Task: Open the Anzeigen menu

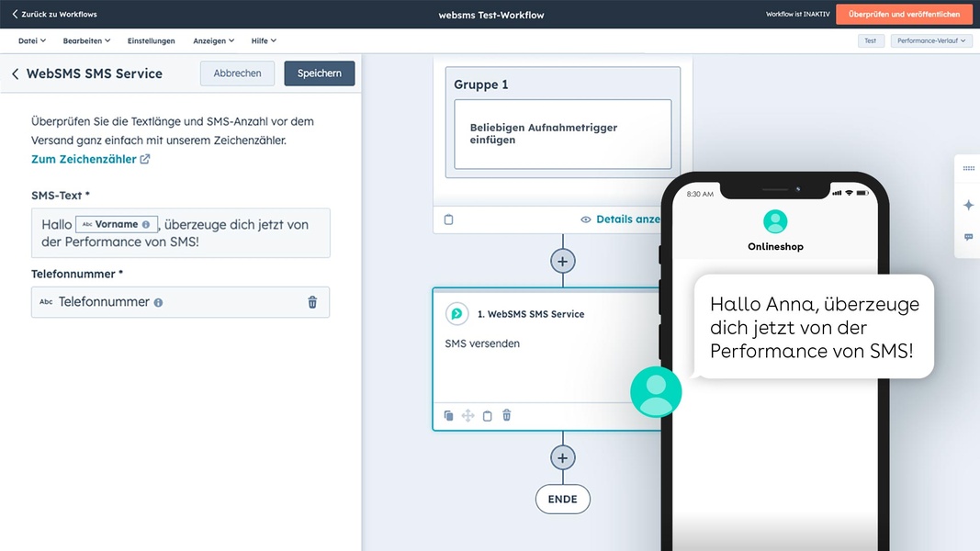Action: [x=213, y=40]
